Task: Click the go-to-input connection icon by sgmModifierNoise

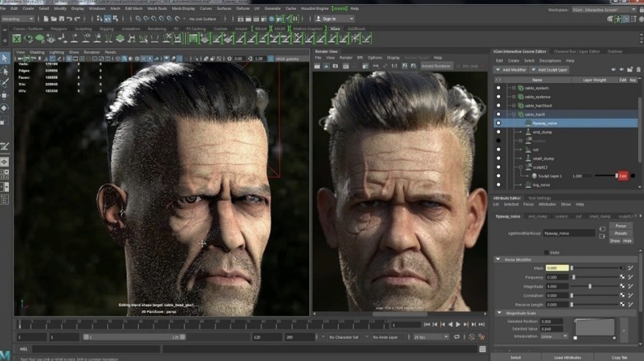Action: pyautogui.click(x=602, y=229)
